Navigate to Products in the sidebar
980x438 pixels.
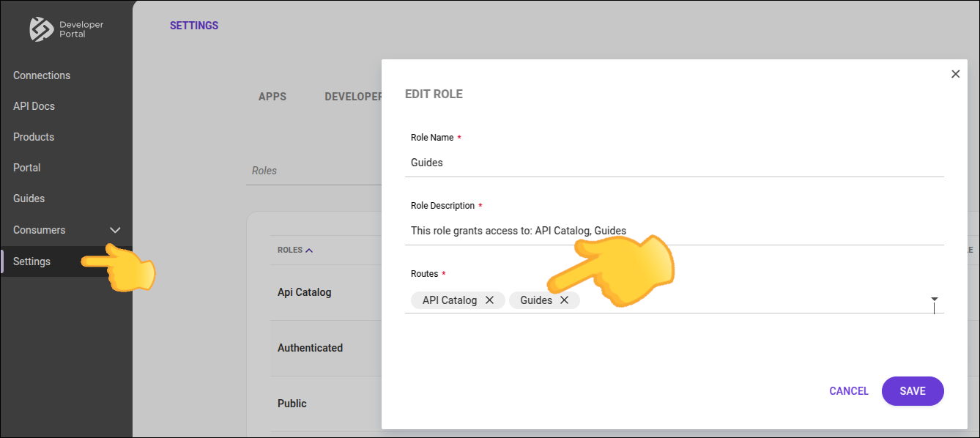tap(34, 136)
